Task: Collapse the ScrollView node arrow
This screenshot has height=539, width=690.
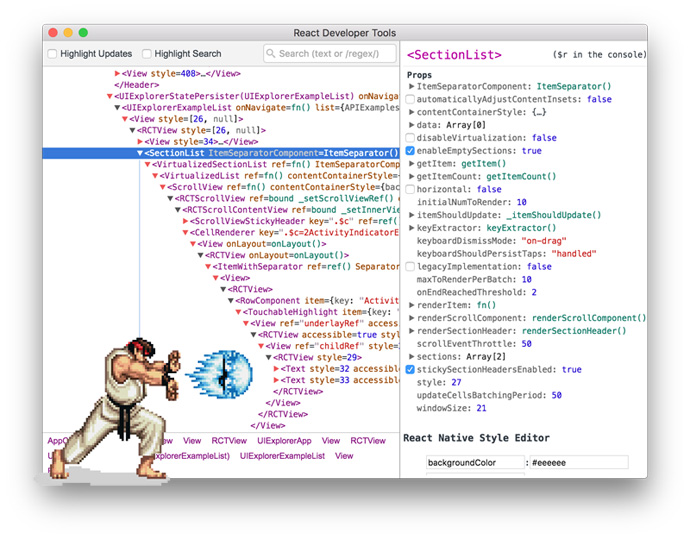Action: (163, 187)
